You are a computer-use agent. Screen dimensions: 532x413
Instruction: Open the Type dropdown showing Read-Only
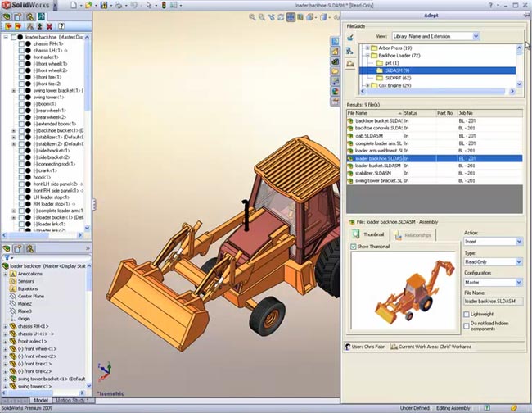[519, 262]
